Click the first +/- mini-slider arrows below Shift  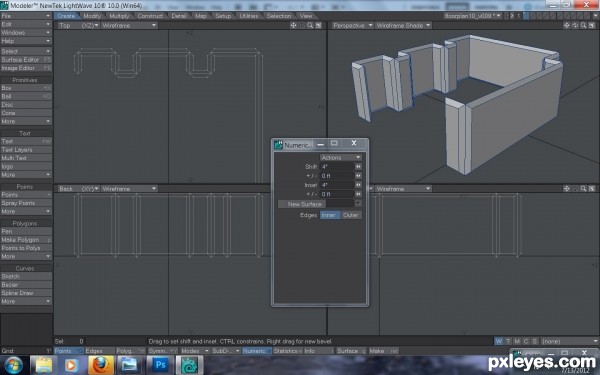point(358,176)
